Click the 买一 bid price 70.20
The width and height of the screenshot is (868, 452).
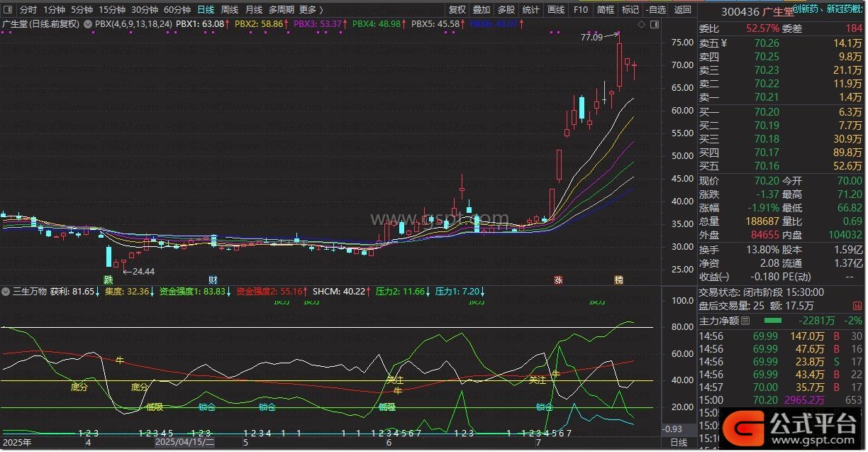coord(767,112)
